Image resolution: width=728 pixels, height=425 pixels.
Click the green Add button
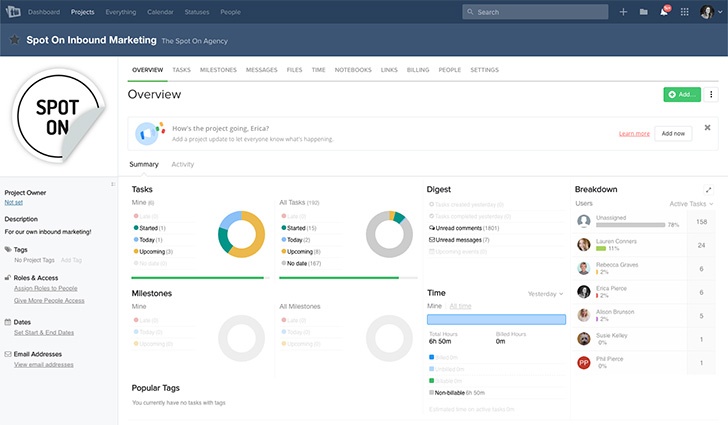(682, 94)
